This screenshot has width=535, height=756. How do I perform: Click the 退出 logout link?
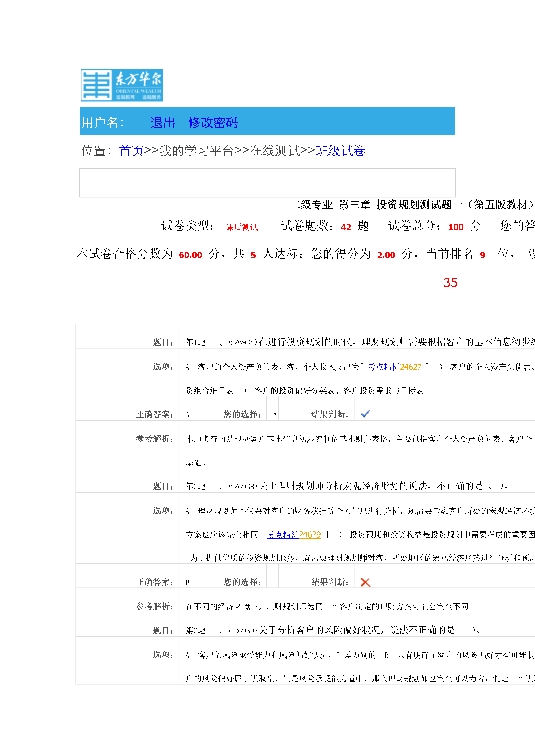(162, 123)
